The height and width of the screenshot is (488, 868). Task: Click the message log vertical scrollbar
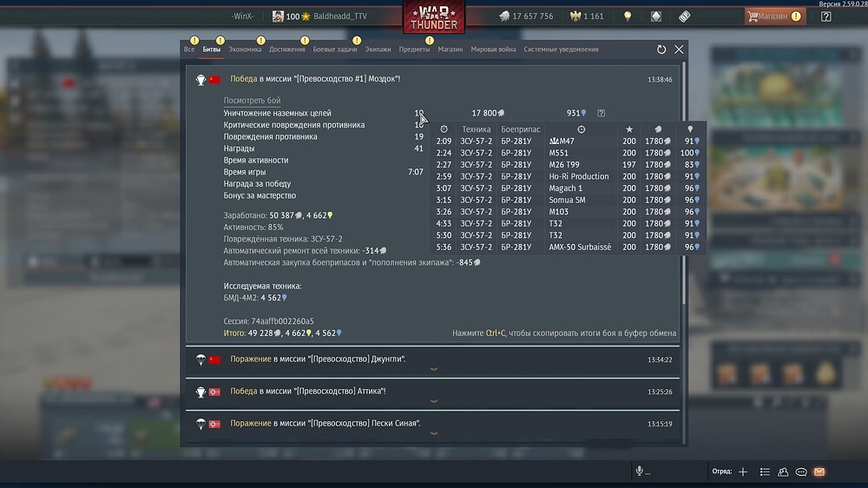[x=684, y=183]
